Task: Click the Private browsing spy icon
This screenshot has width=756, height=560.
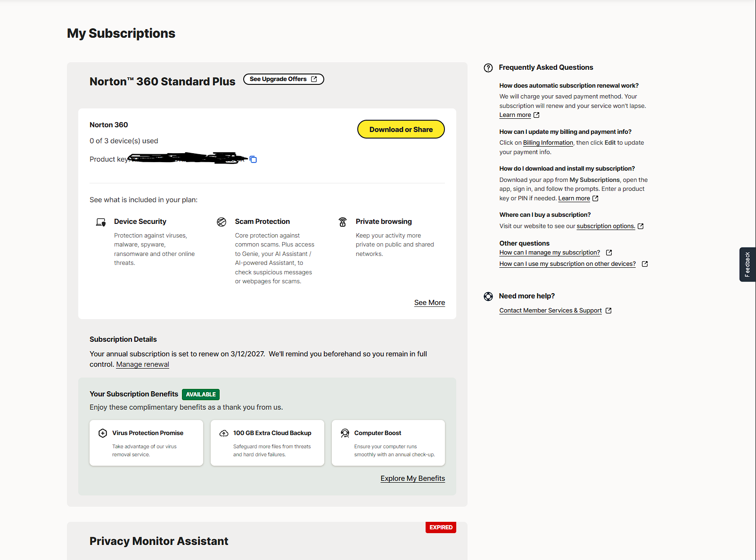Action: coord(343,222)
